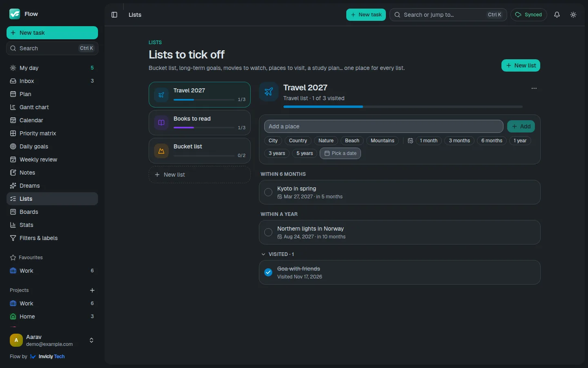Add a project with plus icon
The image size is (588, 368).
click(92, 290)
